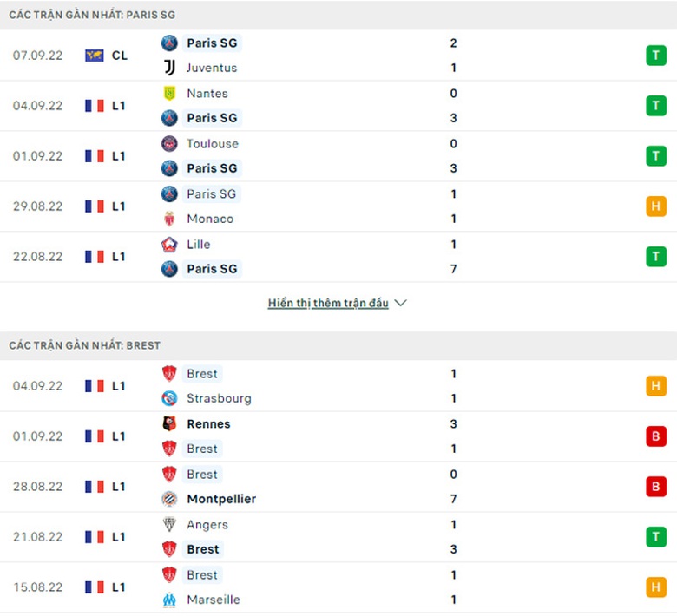
Task: Click the Marseille club crest icon
Action: coord(169,600)
